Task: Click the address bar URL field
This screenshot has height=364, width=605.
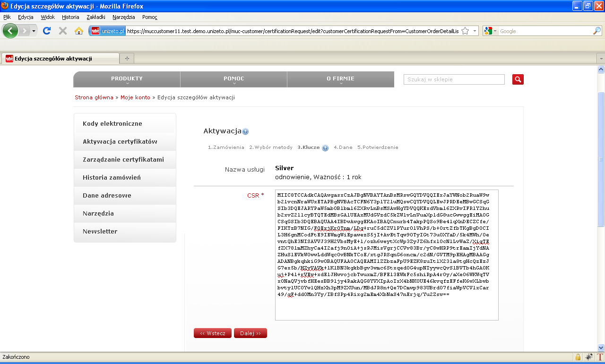Action: pos(293,31)
